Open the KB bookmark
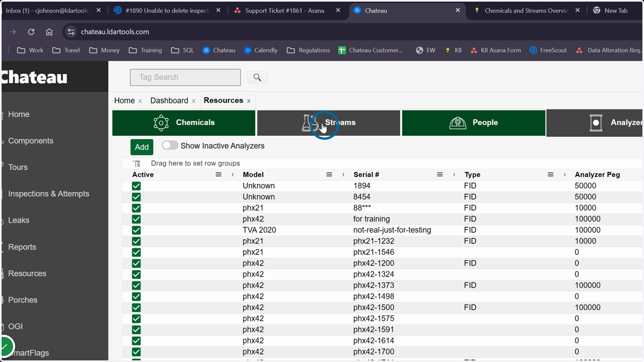Image resolution: width=644 pixels, height=362 pixels. (453, 50)
